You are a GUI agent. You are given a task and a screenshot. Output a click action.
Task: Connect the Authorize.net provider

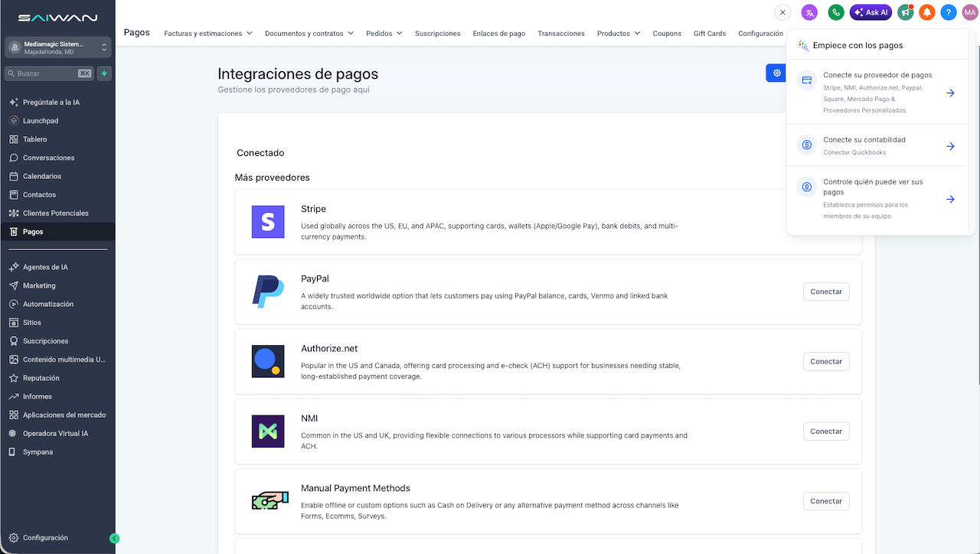click(x=826, y=361)
